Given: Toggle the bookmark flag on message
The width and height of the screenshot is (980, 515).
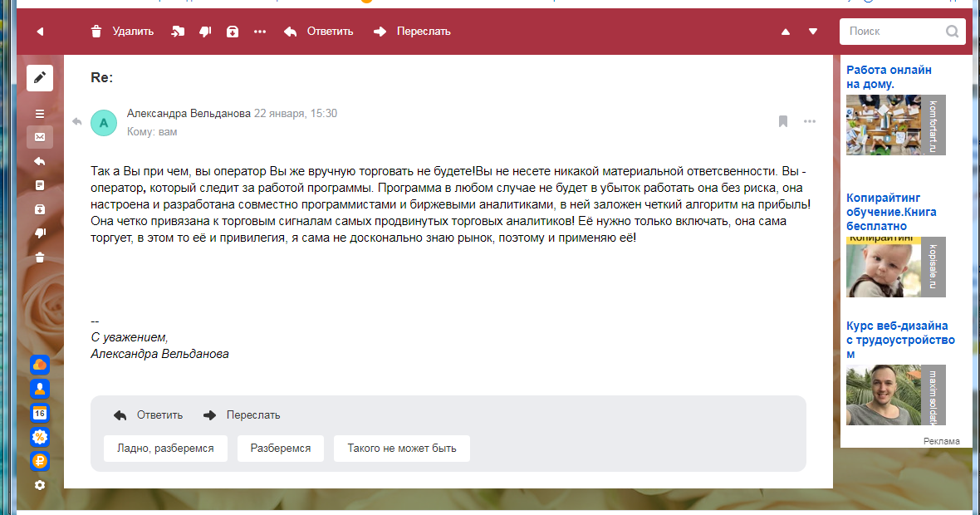Looking at the screenshot, I should pos(783,121).
